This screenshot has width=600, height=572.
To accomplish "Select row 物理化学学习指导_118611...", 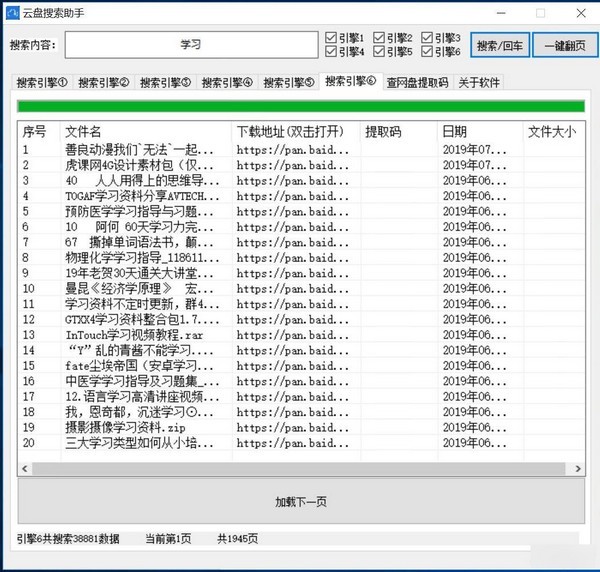I will point(301,258).
